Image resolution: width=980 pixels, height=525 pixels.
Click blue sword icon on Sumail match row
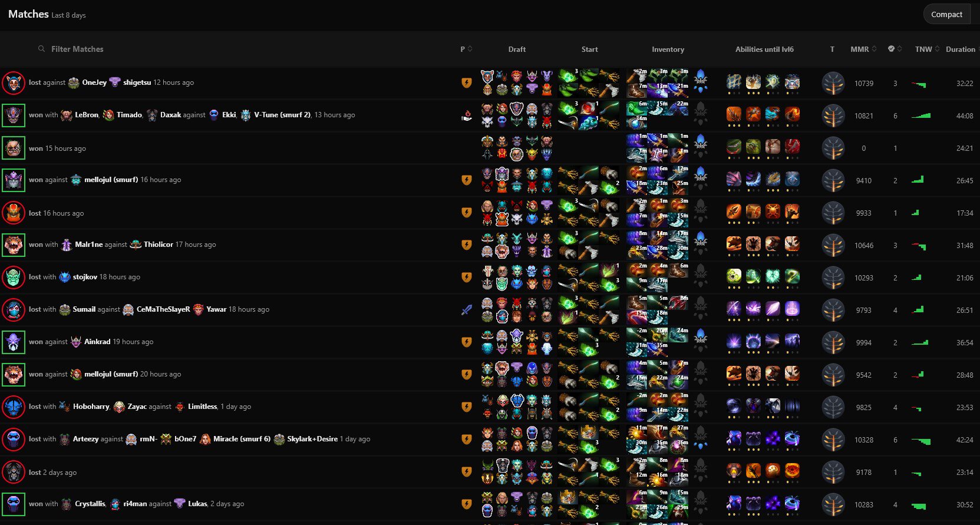[x=466, y=310]
